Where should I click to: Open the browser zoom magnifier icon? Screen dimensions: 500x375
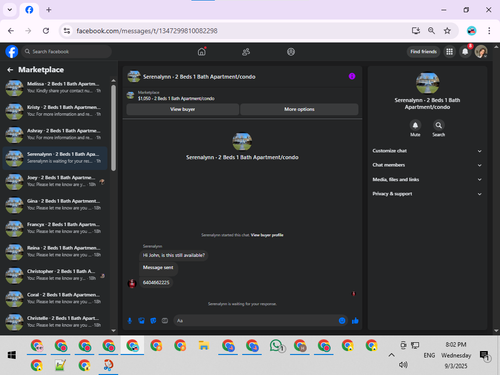431,31
